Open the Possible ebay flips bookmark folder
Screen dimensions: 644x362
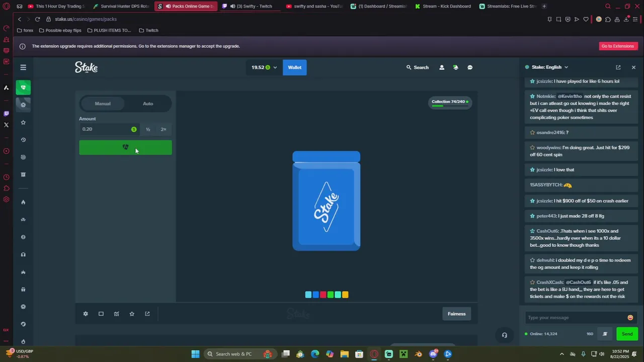tap(60, 30)
